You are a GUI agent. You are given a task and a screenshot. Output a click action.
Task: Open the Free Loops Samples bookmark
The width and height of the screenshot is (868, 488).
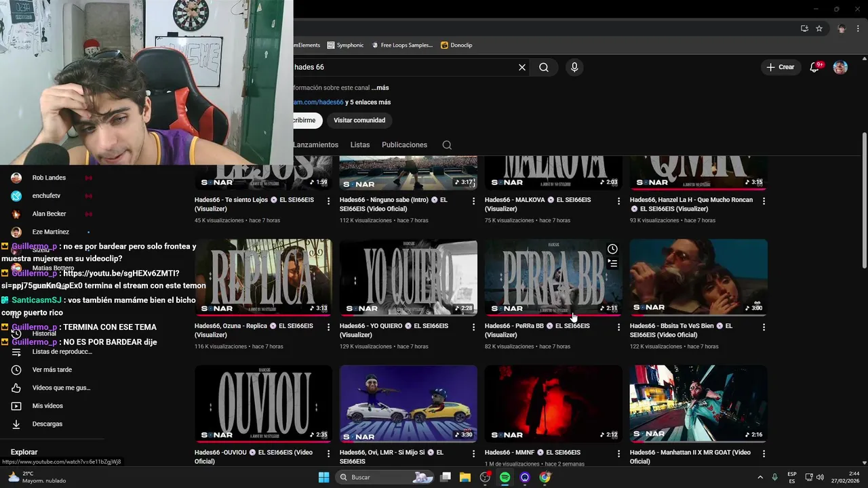[401, 45]
